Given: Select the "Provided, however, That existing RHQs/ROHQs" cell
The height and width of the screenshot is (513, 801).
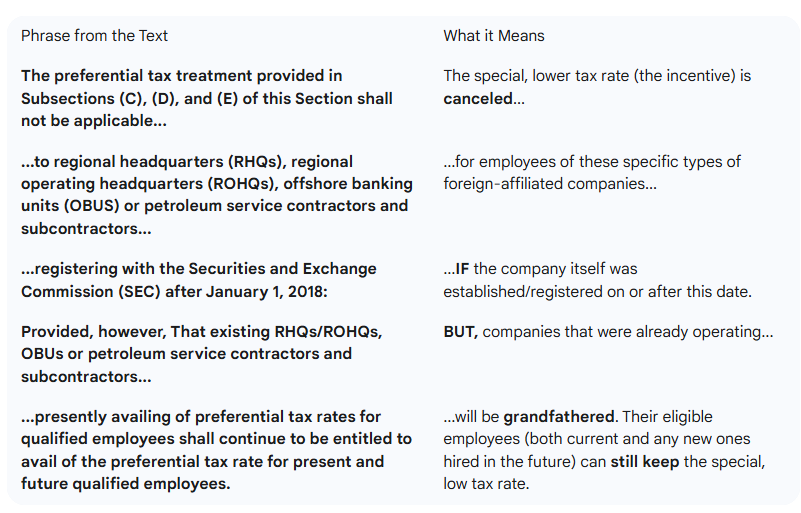Looking at the screenshot, I should coord(201,353).
